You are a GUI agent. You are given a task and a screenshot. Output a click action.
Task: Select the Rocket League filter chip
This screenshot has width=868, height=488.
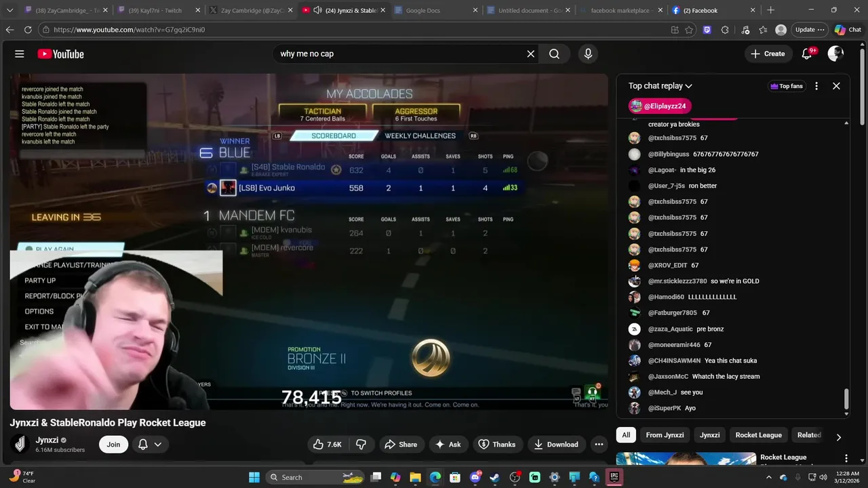pos(758,435)
